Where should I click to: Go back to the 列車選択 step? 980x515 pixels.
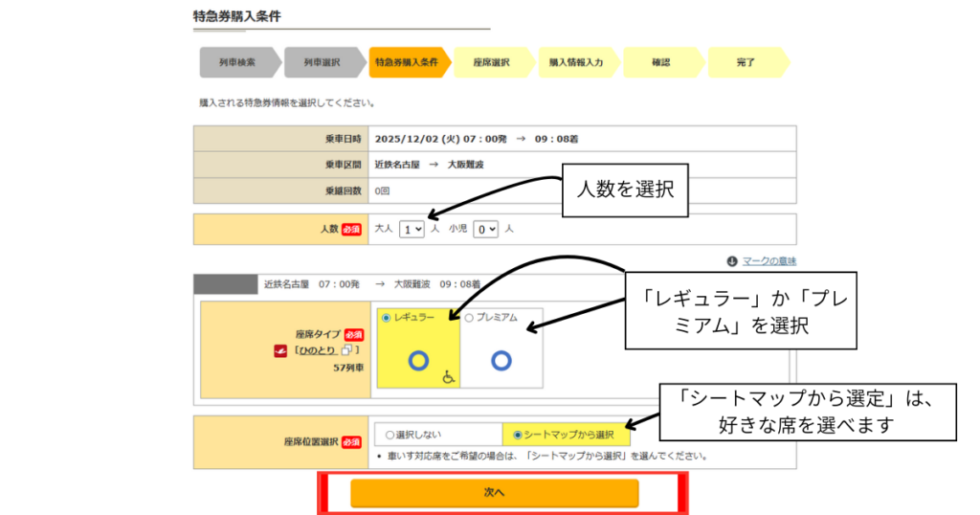click(322, 62)
